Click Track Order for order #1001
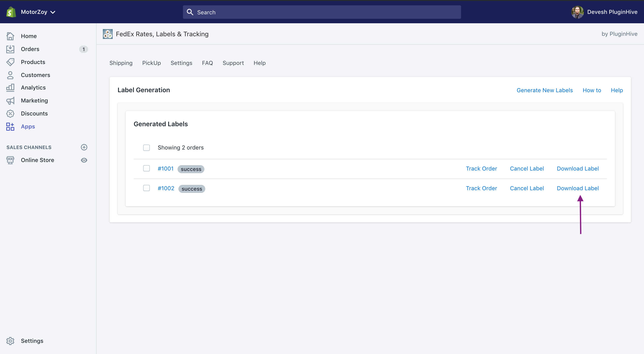644x354 pixels. click(x=481, y=168)
